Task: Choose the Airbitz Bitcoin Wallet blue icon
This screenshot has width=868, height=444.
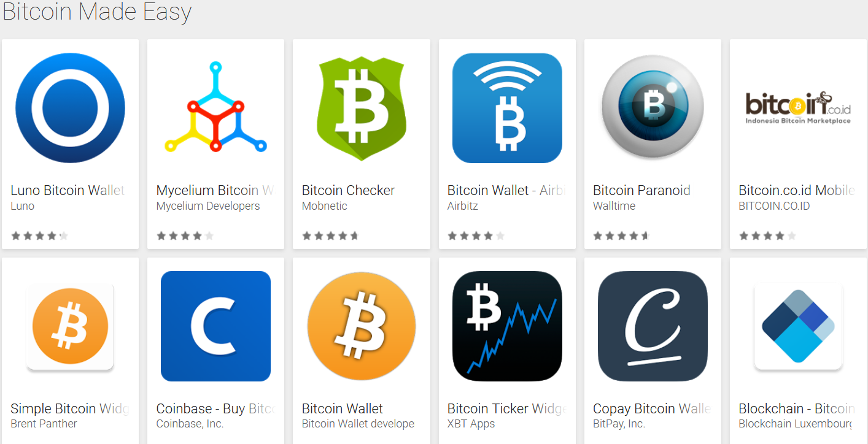Action: click(x=507, y=108)
